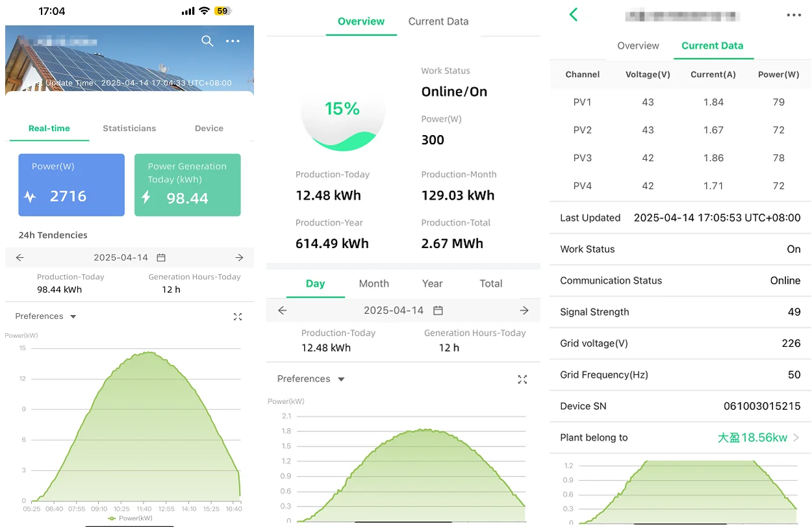Tap the search magnifier icon on plant header
The image size is (812, 532).
[207, 41]
